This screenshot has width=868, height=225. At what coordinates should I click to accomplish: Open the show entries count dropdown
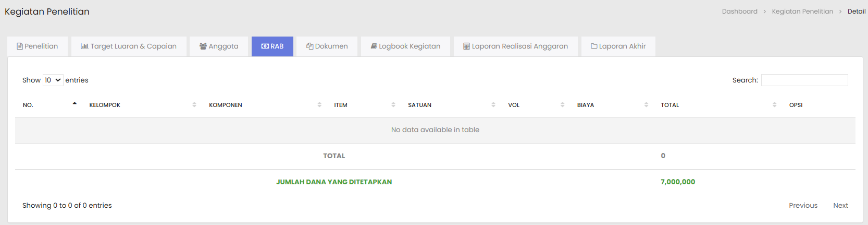pos(53,80)
